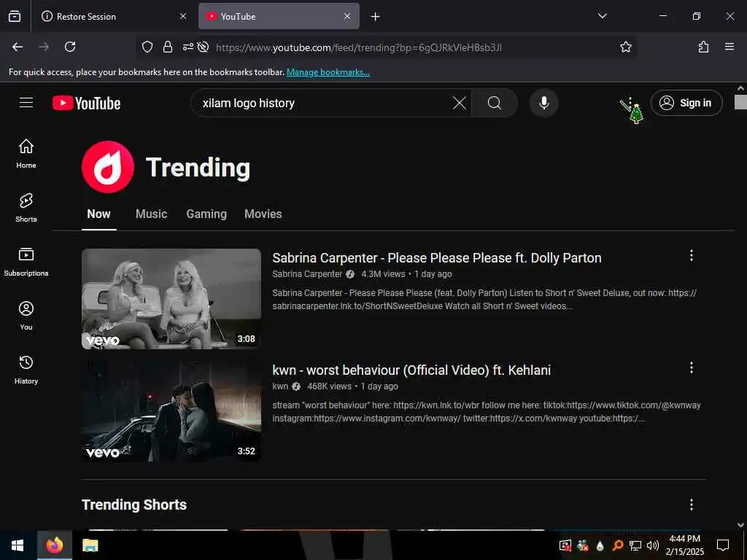
Task: Go back with the browser back arrow
Action: click(18, 47)
